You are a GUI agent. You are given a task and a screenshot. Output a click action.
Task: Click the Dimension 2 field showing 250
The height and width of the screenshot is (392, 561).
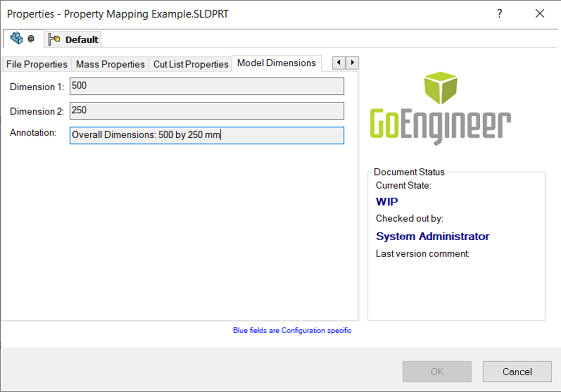[207, 111]
